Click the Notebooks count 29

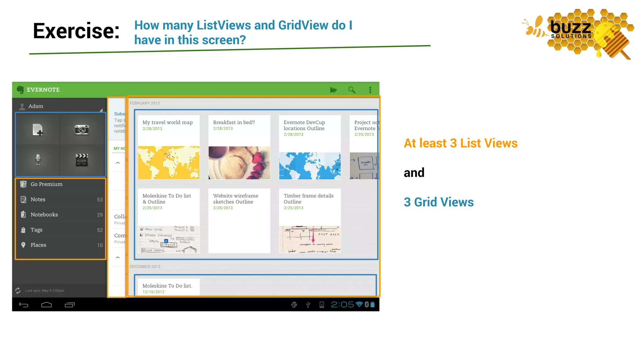coord(100,215)
